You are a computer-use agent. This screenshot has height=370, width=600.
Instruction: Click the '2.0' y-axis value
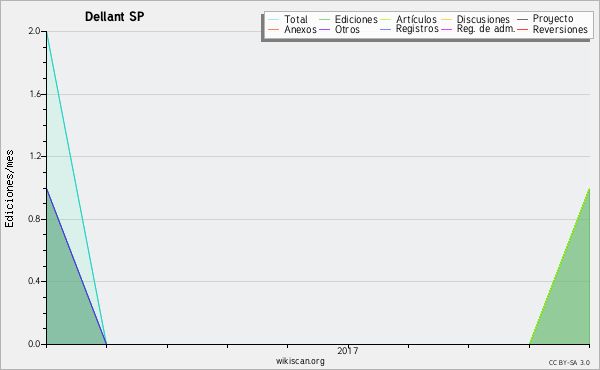click(x=34, y=31)
